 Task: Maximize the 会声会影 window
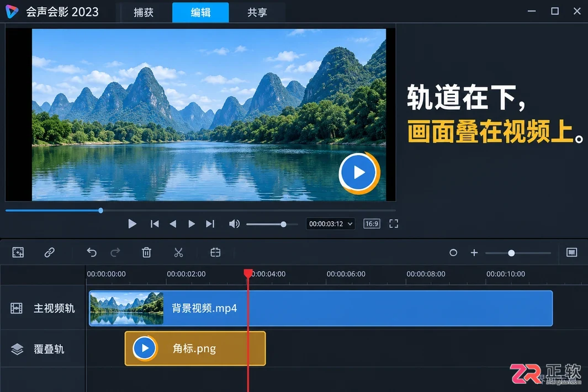(x=555, y=11)
